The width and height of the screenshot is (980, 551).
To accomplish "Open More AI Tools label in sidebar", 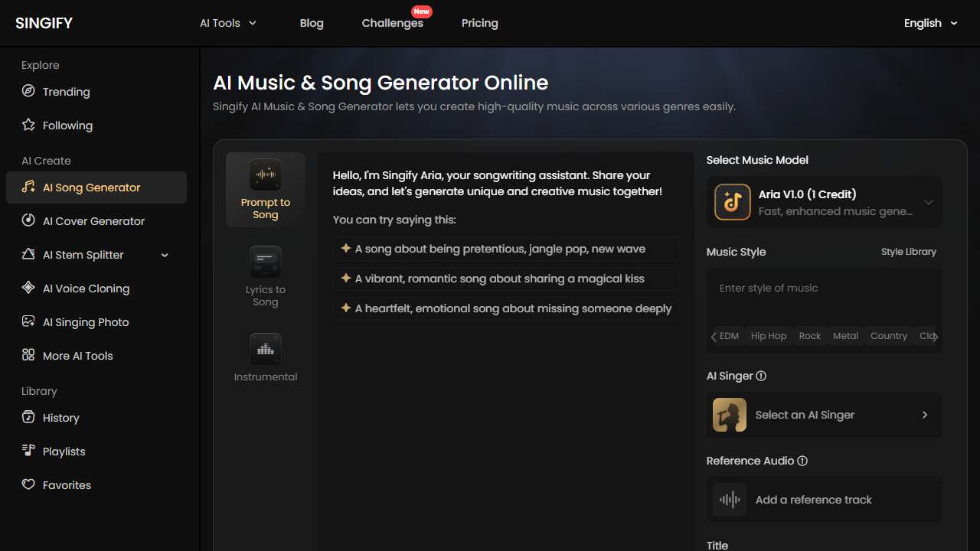I will point(77,356).
